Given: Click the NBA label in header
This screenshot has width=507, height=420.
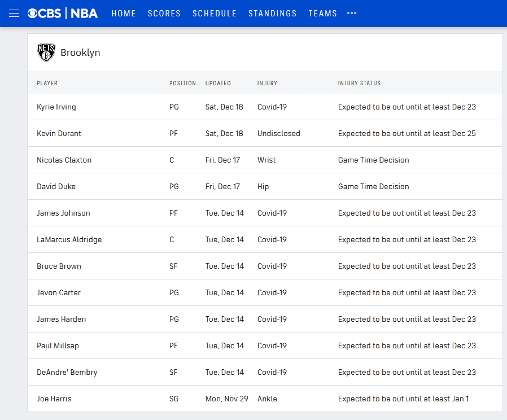Looking at the screenshot, I should (84, 14).
